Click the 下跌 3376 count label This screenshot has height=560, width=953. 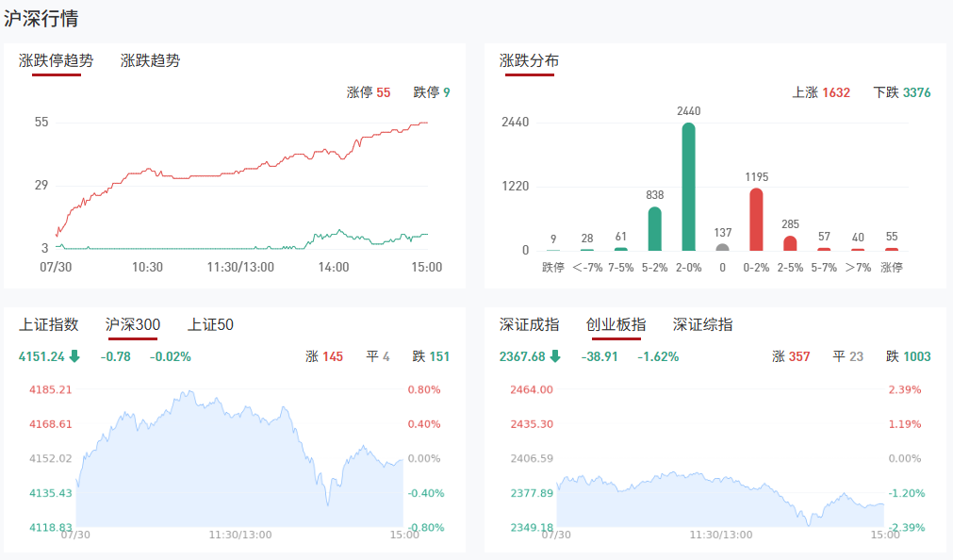point(902,92)
